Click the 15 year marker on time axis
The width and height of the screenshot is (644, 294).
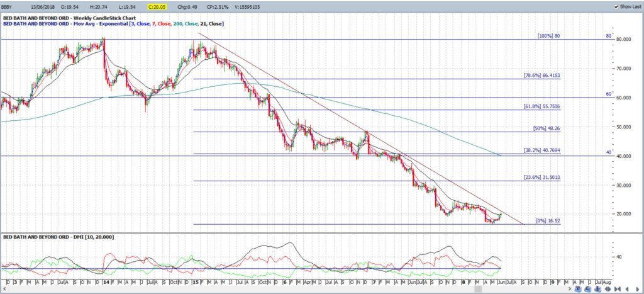pos(196,283)
